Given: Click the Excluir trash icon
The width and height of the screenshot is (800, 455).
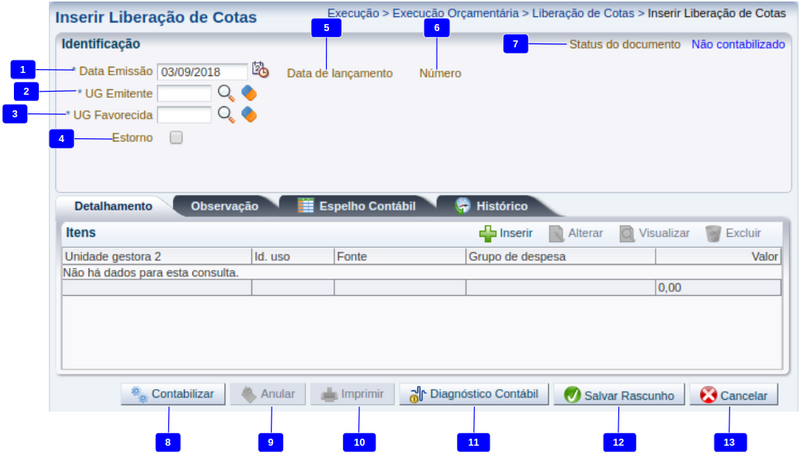Looking at the screenshot, I should tap(713, 233).
